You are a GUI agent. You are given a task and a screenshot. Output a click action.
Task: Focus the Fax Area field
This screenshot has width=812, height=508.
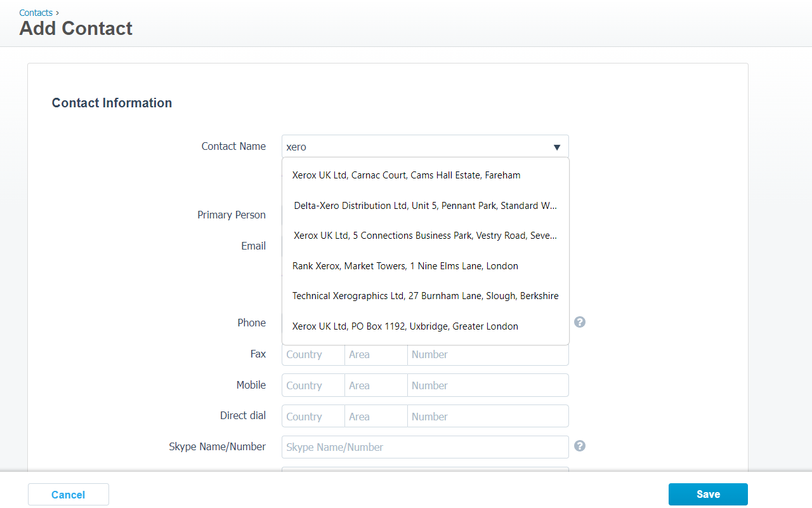pos(376,354)
